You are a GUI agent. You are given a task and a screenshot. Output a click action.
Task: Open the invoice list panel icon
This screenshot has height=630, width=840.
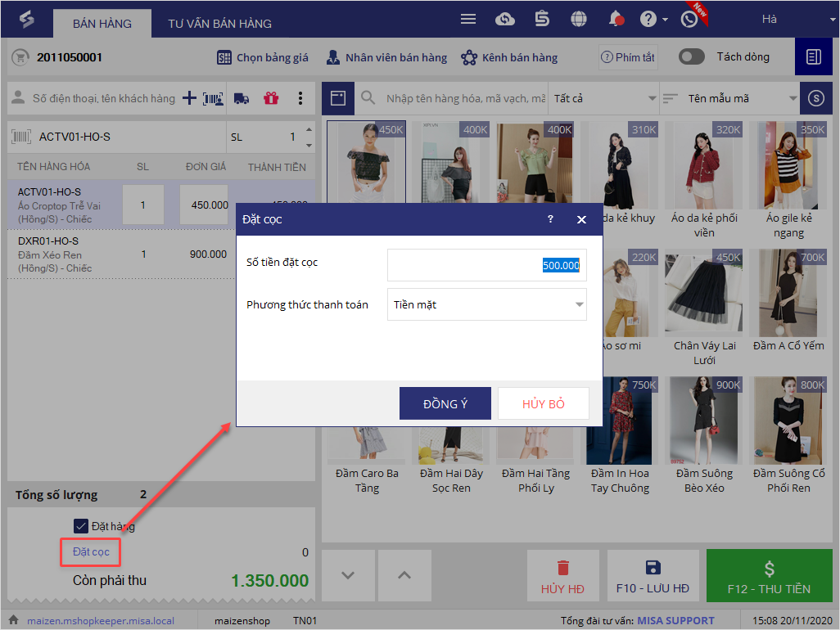coord(814,56)
